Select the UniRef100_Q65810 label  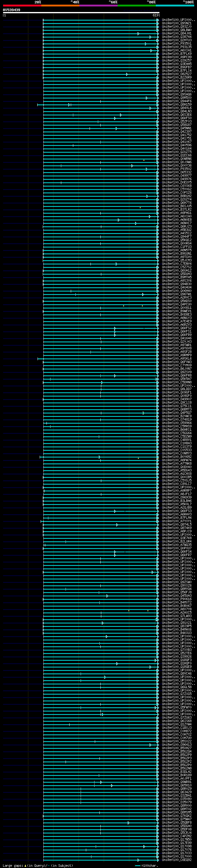tap(177, 785)
